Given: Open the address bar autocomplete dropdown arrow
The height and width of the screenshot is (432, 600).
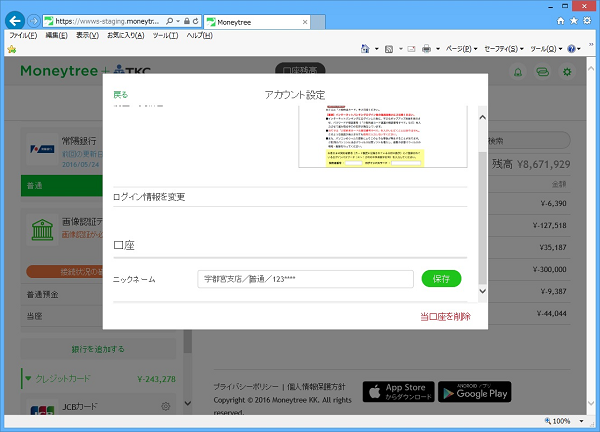Looking at the screenshot, I should 178,21.
